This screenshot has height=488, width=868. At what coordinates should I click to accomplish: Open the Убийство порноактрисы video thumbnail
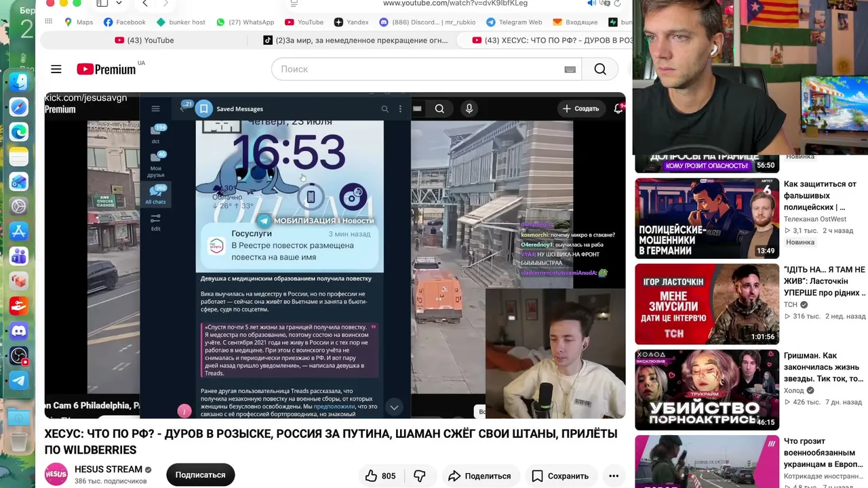pyautogui.click(x=707, y=390)
